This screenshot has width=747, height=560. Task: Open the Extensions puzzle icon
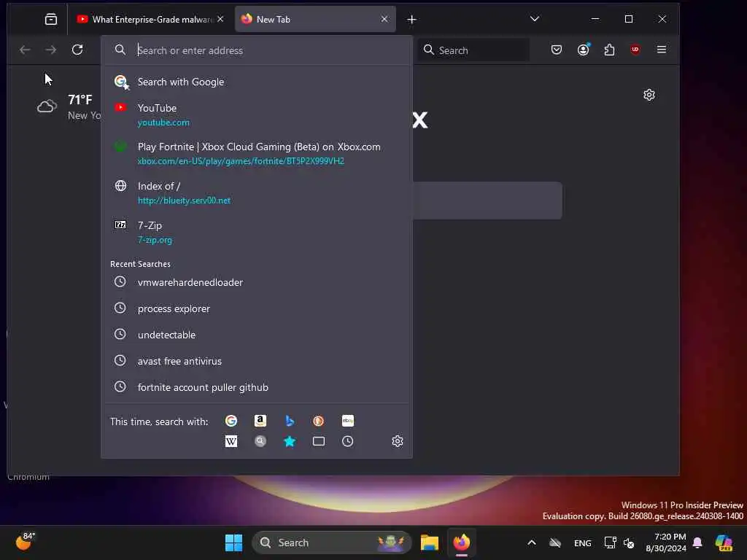click(x=609, y=50)
